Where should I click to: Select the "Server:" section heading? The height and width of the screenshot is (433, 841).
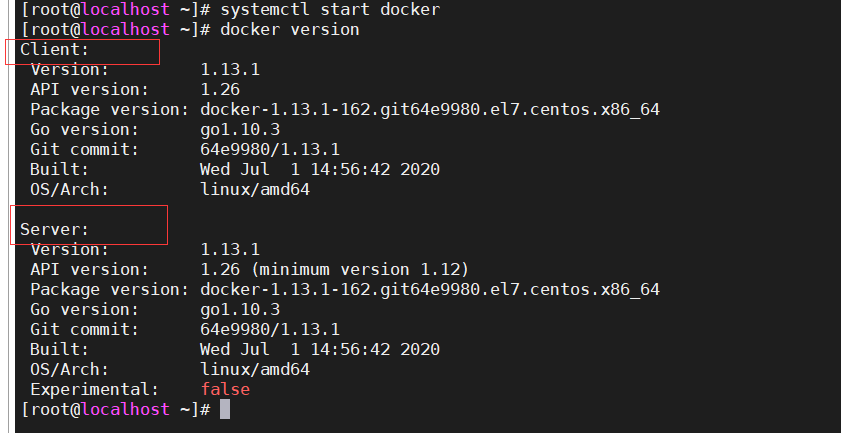(55, 230)
